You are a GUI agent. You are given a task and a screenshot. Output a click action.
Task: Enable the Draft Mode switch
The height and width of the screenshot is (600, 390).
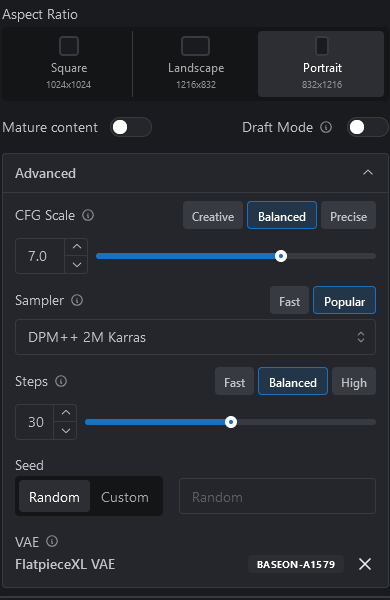point(368,127)
